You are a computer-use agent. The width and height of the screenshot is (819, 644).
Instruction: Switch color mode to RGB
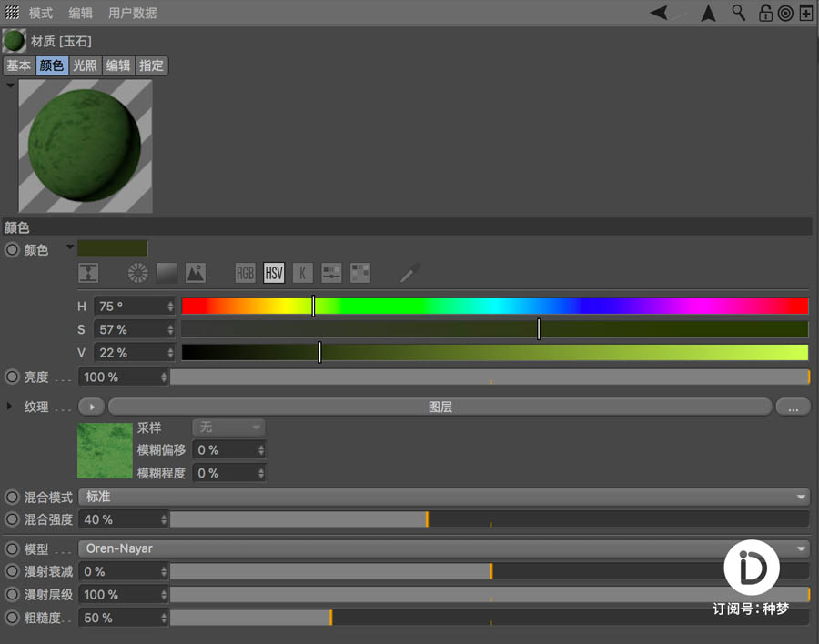point(245,273)
